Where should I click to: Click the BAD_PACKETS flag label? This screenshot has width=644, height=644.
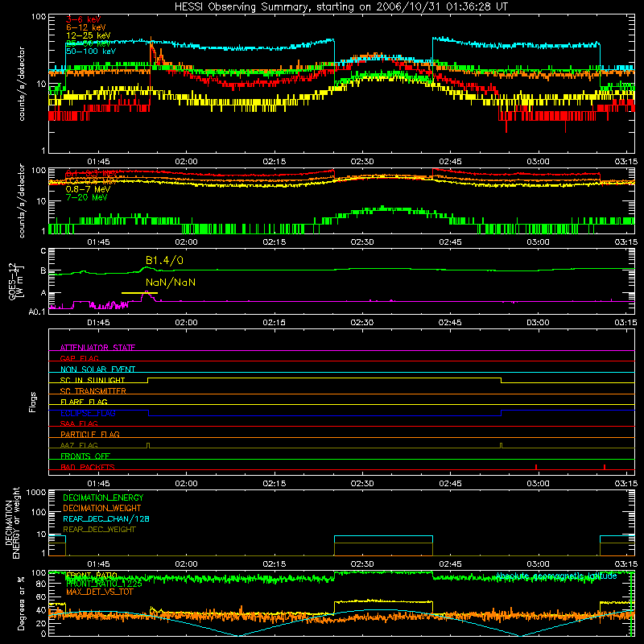click(x=88, y=467)
